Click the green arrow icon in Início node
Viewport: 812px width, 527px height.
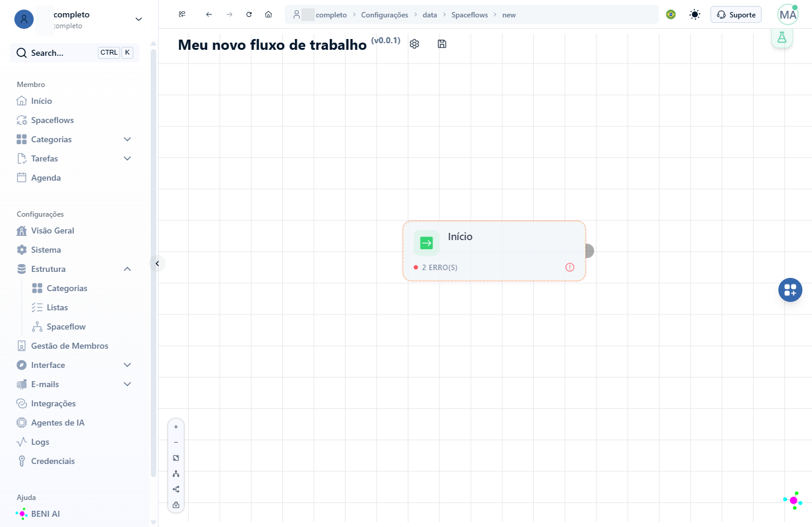point(426,243)
